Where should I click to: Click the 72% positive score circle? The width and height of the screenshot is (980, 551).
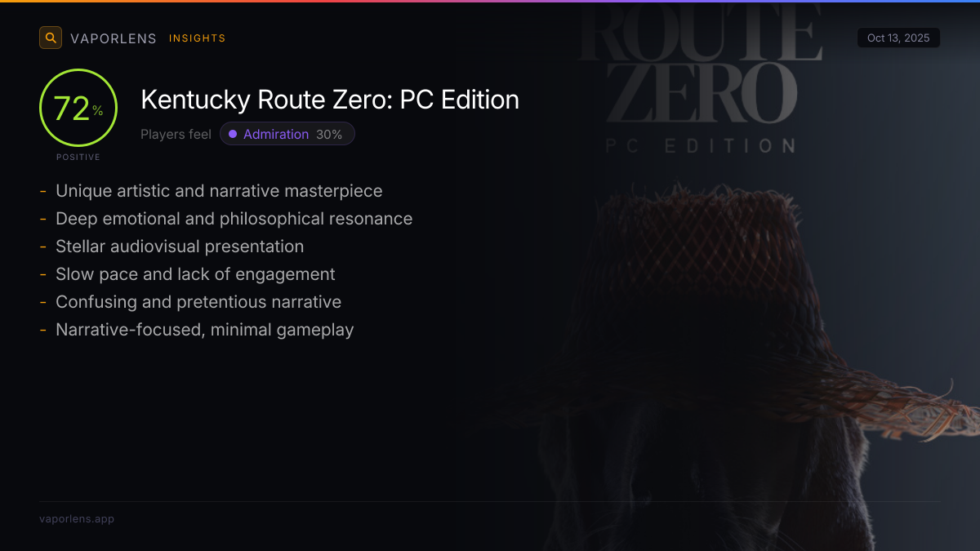pyautogui.click(x=78, y=109)
